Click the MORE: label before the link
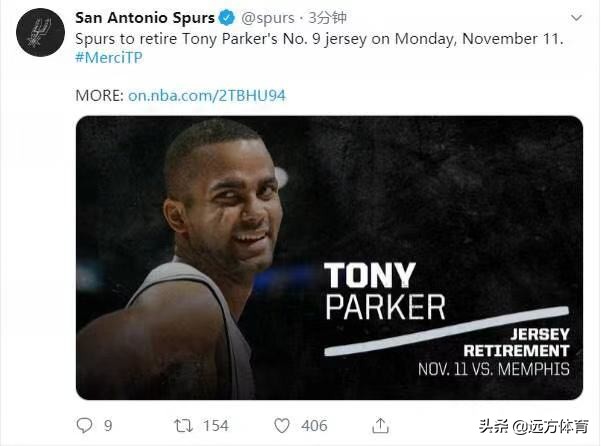Screen dimensions: 601x446 coord(99,95)
